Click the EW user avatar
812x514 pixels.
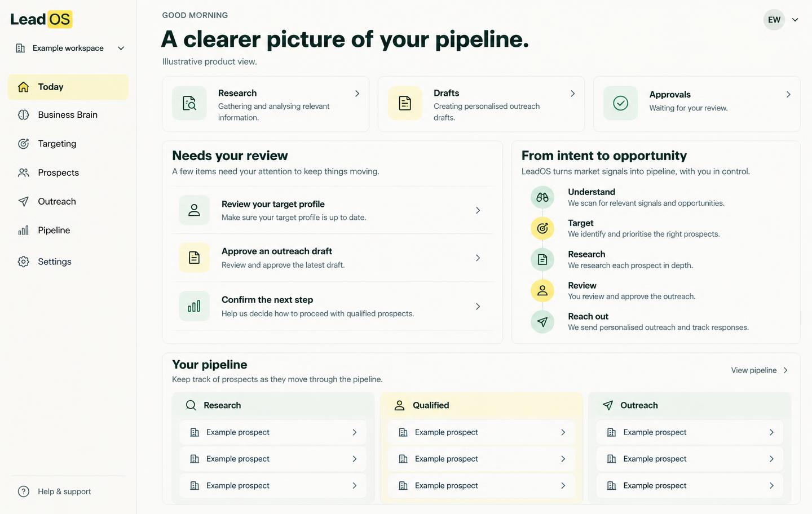tap(774, 20)
